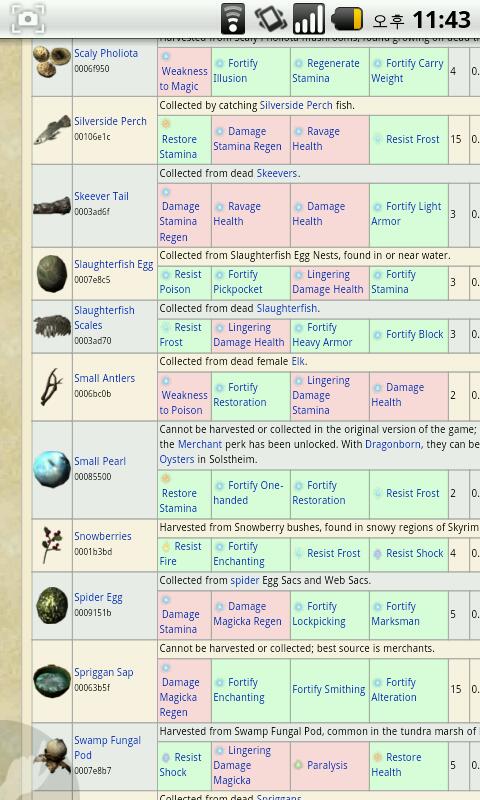Open the Silverside Perch ingredient name link
The image size is (480, 800).
(110, 121)
